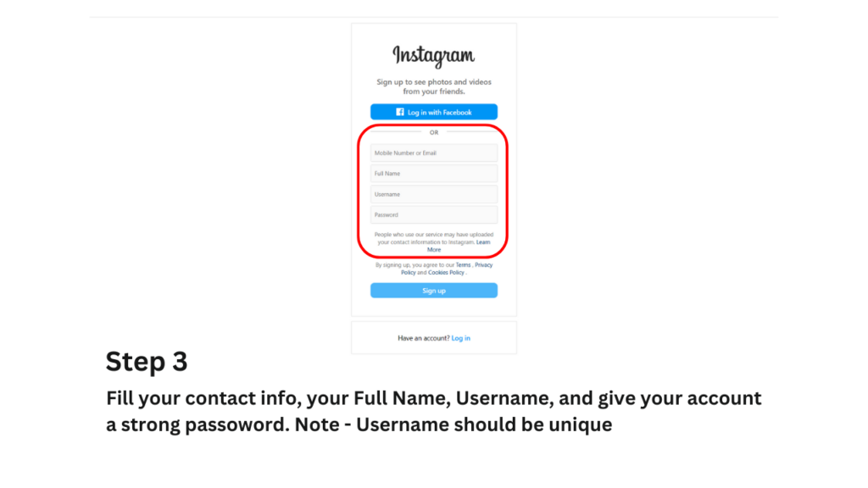
Task: View the Privacy Policy link
Action: click(483, 265)
